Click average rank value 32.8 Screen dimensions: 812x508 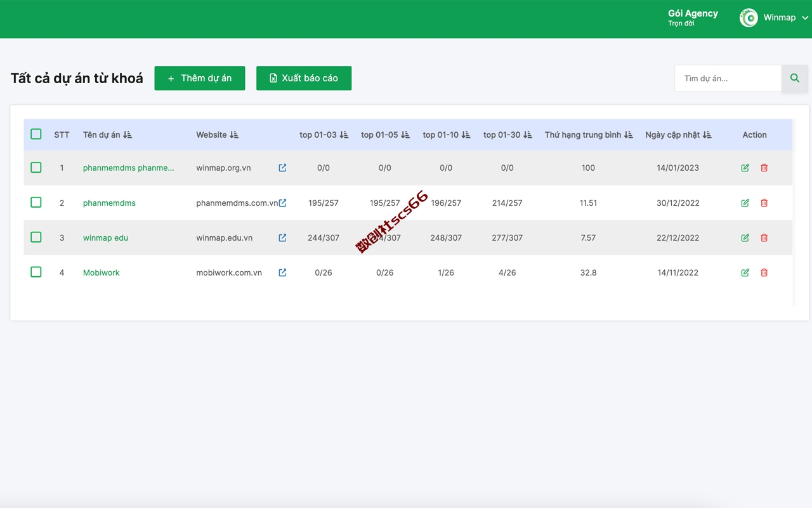pyautogui.click(x=588, y=273)
